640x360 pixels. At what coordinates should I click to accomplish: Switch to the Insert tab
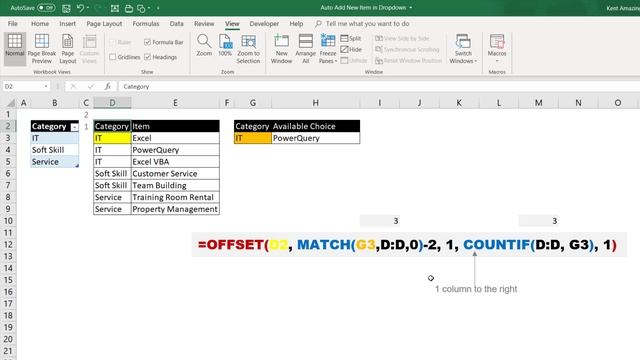(67, 24)
